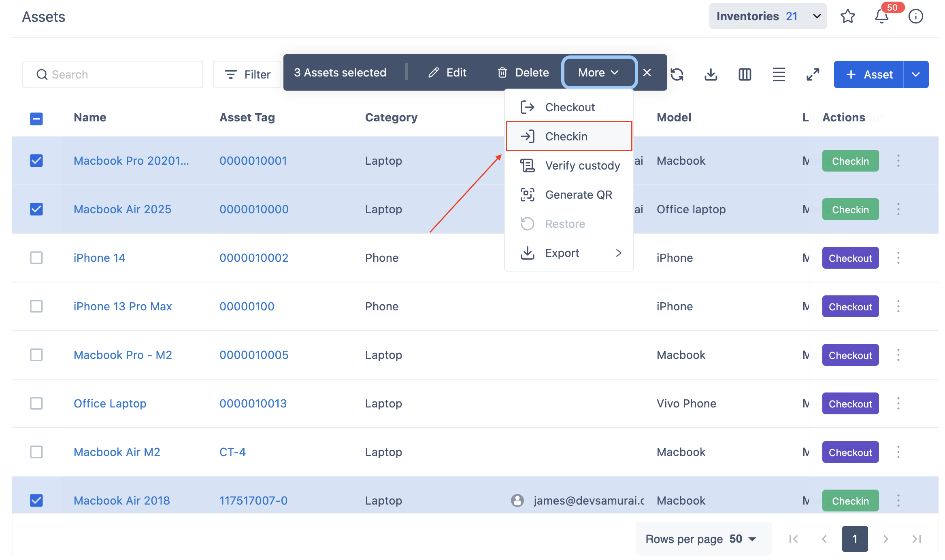Open the notifications bell
The width and height of the screenshot is (945, 560).
coord(881,17)
